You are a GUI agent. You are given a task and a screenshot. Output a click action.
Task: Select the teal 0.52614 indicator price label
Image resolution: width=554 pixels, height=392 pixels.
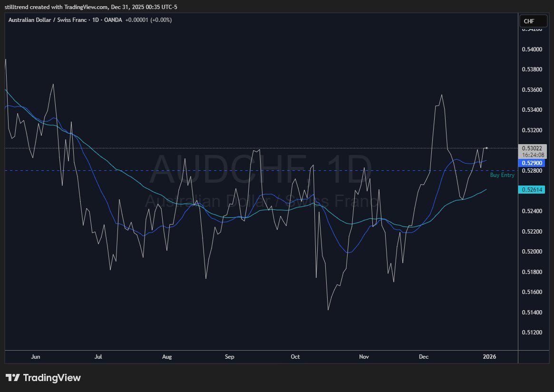tap(532, 189)
